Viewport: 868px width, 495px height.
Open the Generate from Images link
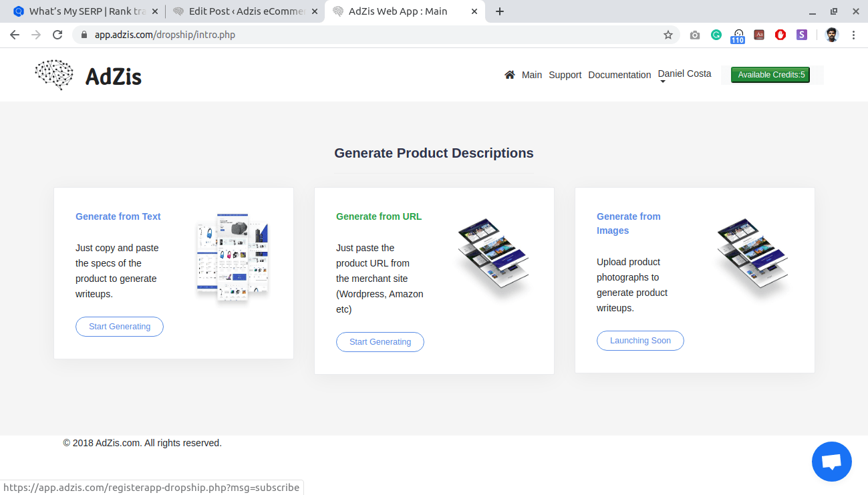(629, 223)
